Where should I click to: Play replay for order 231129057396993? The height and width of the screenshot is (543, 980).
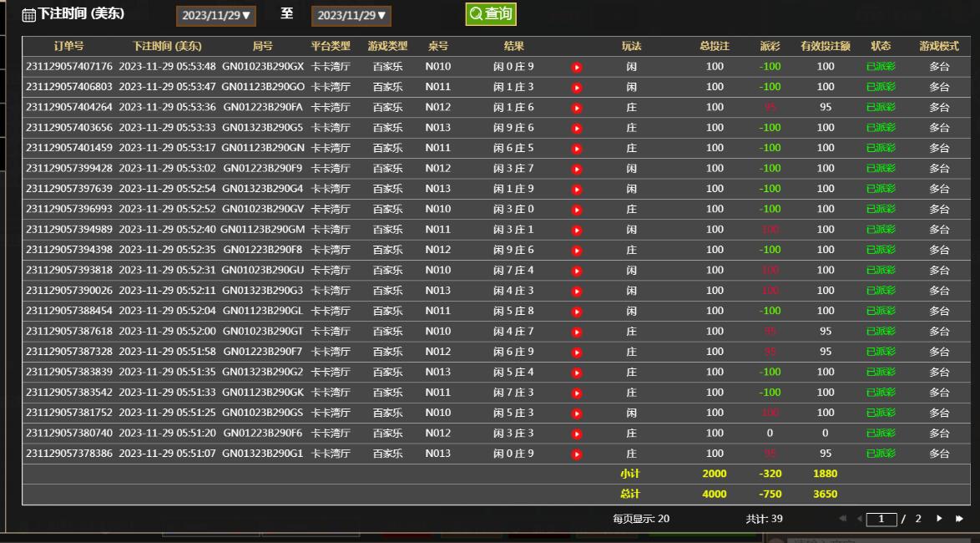click(577, 210)
